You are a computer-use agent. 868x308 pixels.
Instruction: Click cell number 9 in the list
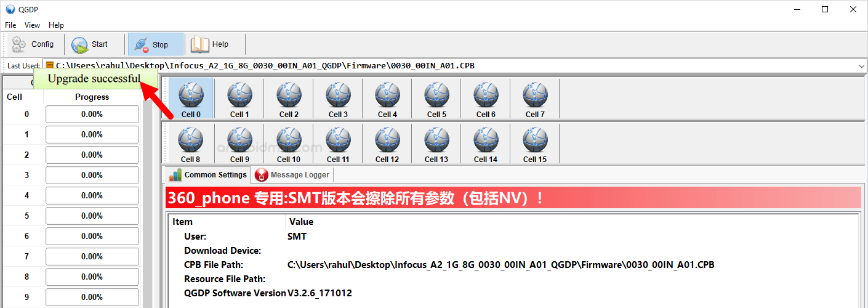point(26,297)
